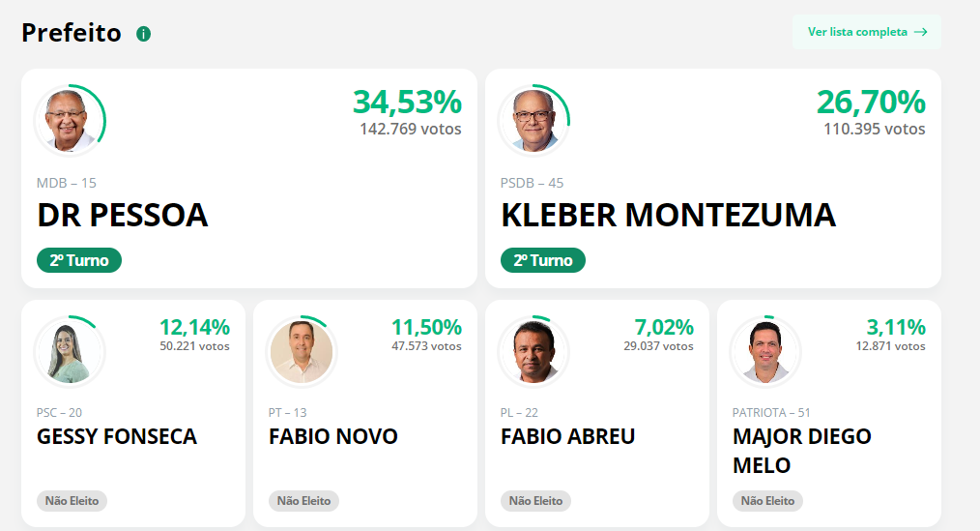
Task: Click the 34,53% vote percentage
Action: point(407,102)
